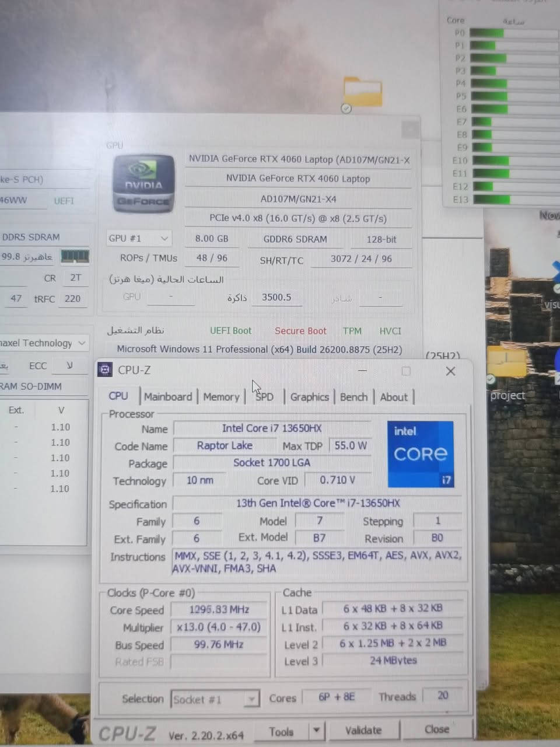Minimize the CPU-Z window
560x747 pixels.
pos(362,371)
